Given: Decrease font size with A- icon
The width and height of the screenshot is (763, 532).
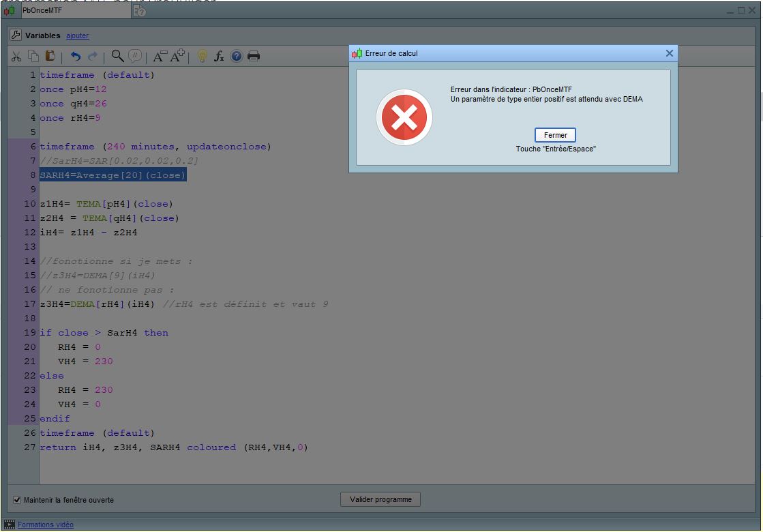Looking at the screenshot, I should (x=160, y=57).
